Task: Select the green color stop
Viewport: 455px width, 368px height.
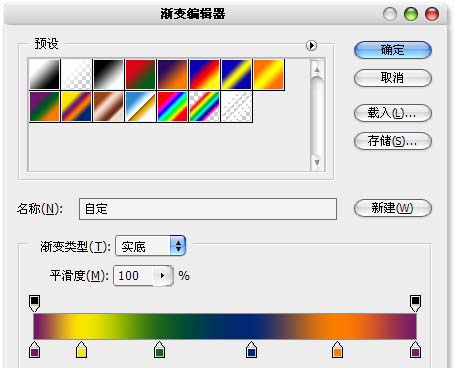Action: [160, 350]
